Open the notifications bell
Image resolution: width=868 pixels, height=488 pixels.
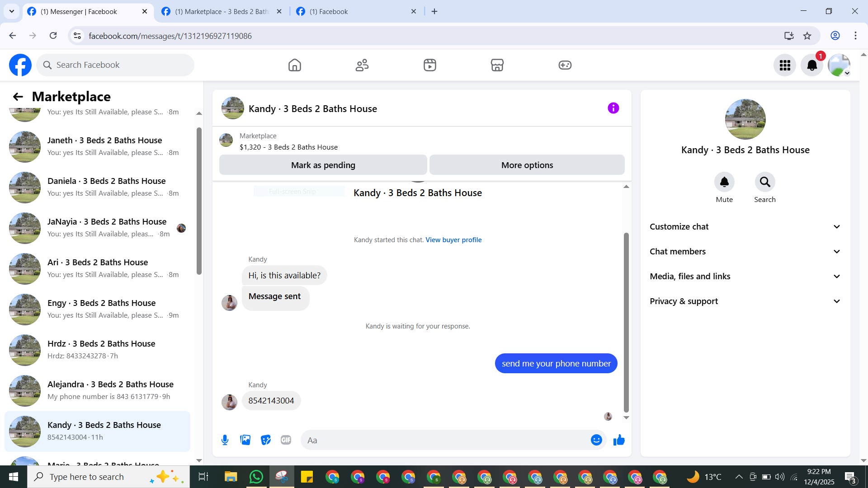(x=812, y=66)
